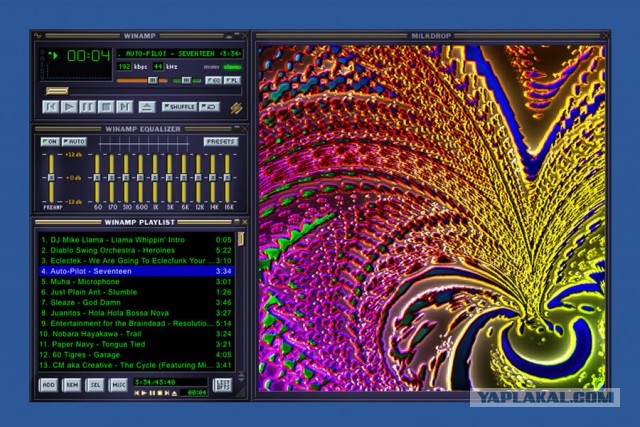Open the LIST OPTS menu in playlist
Screen dimensions: 640x427
(x=222, y=385)
